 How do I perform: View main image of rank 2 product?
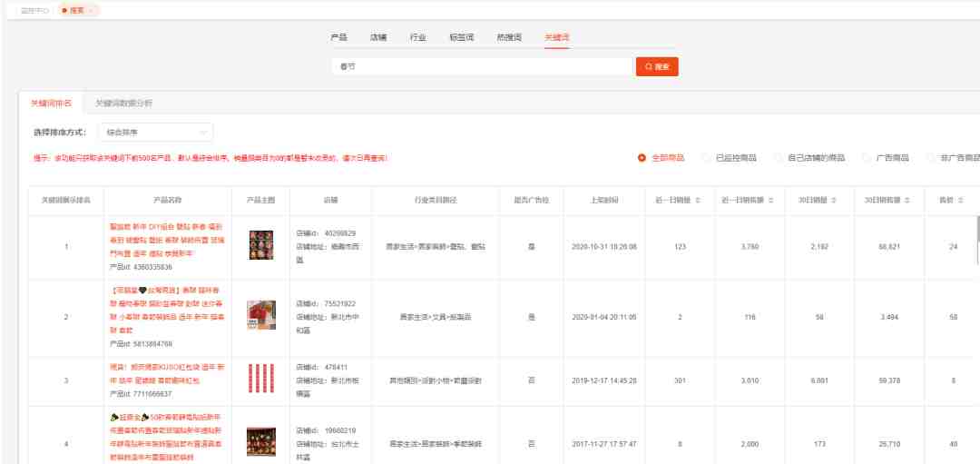260,315
